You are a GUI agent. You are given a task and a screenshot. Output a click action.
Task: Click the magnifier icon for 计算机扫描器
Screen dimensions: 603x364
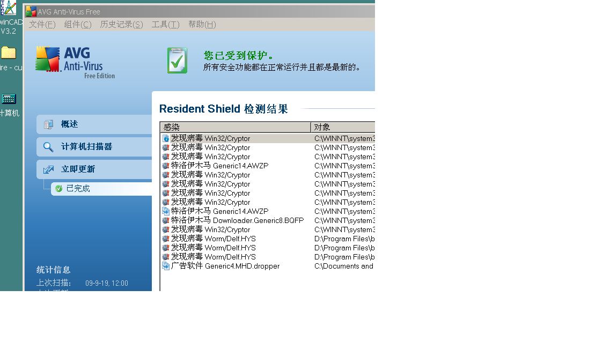click(48, 147)
